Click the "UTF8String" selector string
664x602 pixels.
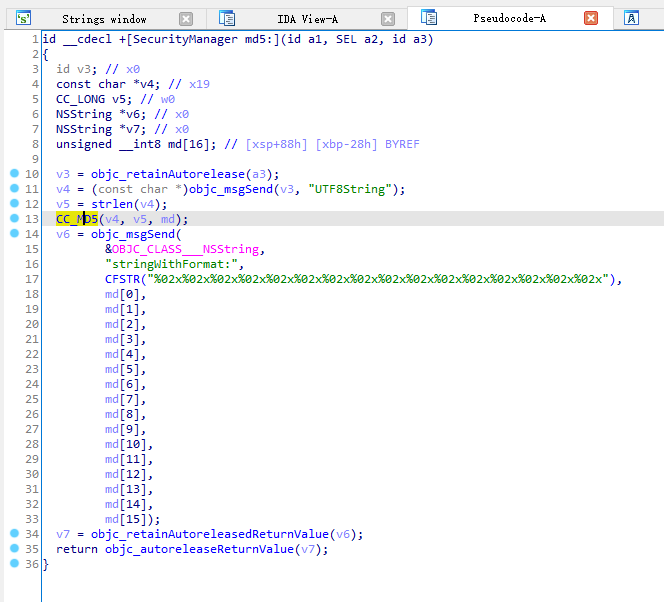[350, 189]
